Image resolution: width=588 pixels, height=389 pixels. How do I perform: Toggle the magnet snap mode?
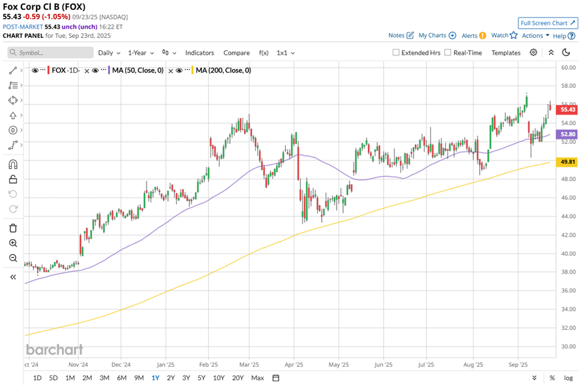click(x=13, y=164)
